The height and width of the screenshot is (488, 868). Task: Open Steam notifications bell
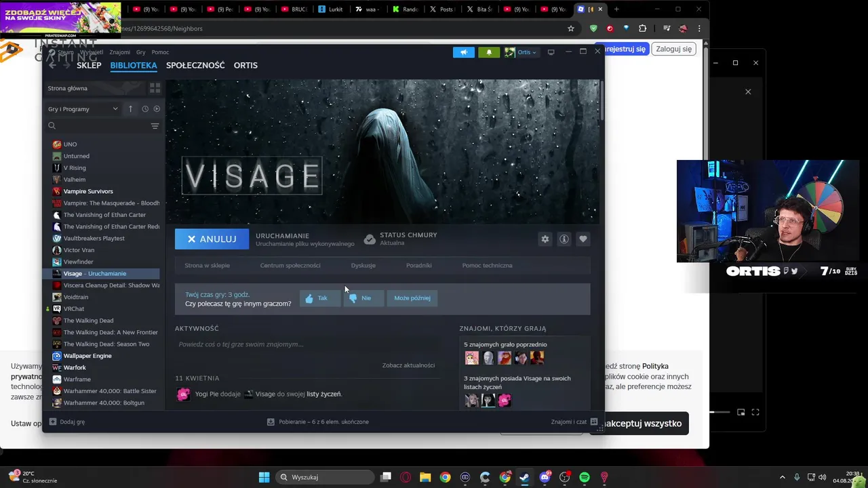489,52
